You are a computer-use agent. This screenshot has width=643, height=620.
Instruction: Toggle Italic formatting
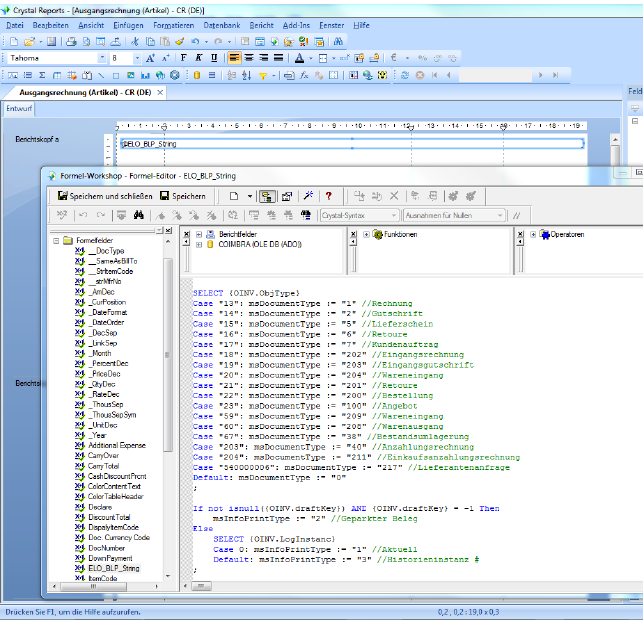(x=198, y=58)
